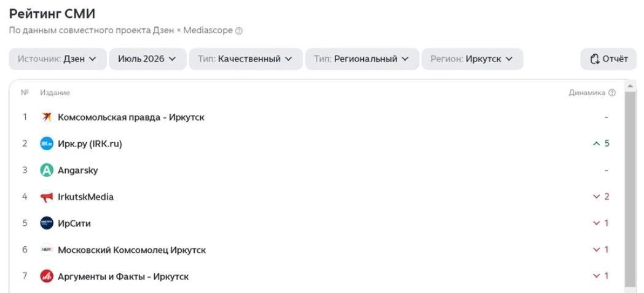
Task: Click the red megaphone IrkutskMedia icon
Action: [x=47, y=197]
